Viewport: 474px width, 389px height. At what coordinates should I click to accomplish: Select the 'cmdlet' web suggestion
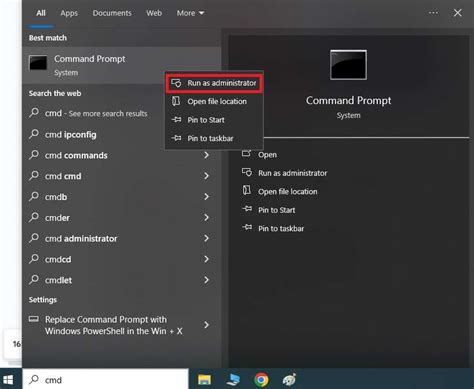point(122,280)
